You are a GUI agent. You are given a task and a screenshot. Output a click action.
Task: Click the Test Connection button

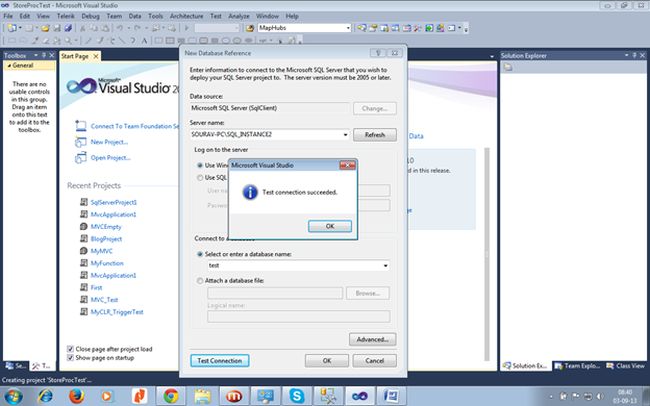click(220, 361)
